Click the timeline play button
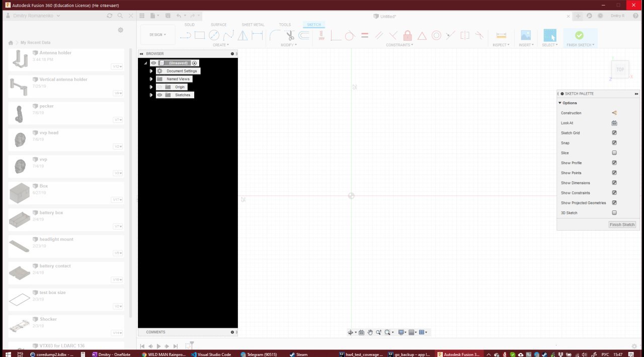This screenshot has height=357, width=644. 159,346
